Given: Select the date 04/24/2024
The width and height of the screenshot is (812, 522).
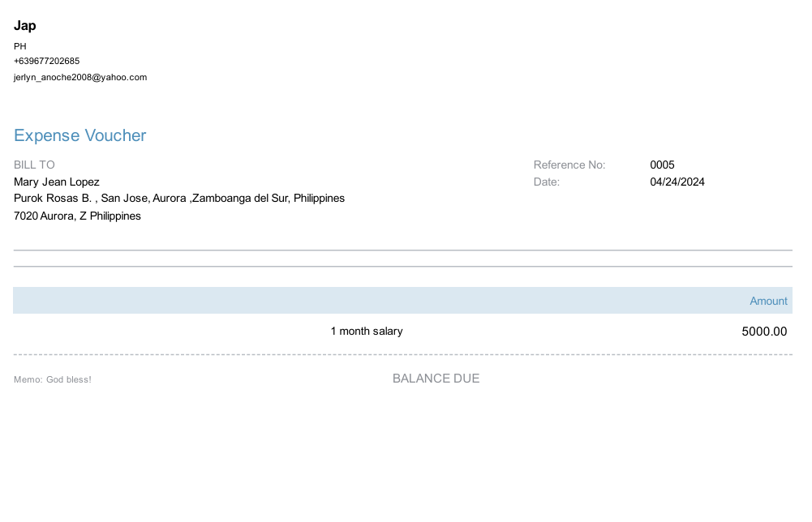Looking at the screenshot, I should point(677,182).
